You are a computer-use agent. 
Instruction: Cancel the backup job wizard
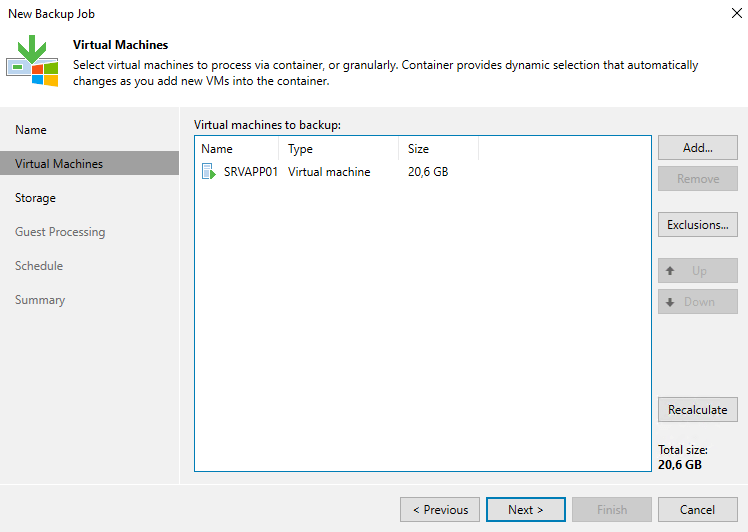tap(697, 510)
